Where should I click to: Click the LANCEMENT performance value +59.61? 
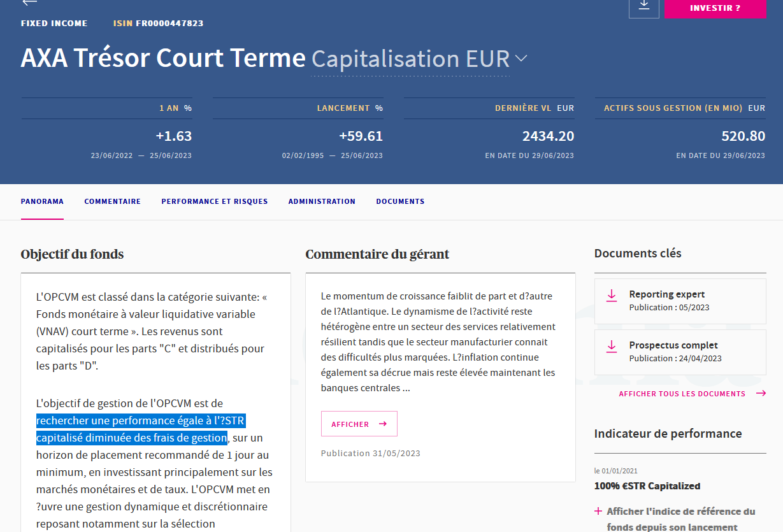pos(361,136)
